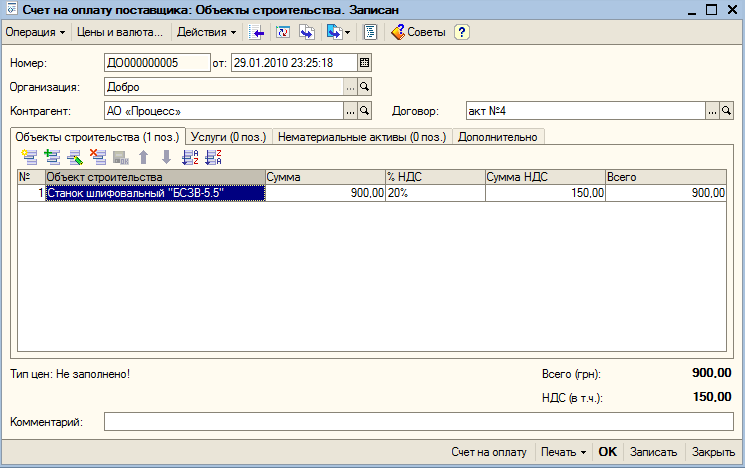Click the Закрыть button

click(x=713, y=452)
